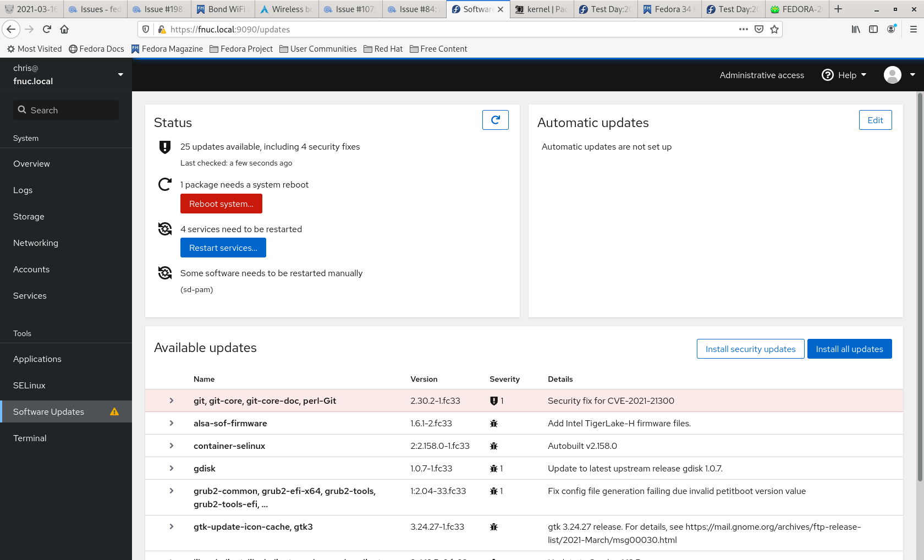
Task: Expand the alsa-sof-firmware update row
Action: pos(172,423)
